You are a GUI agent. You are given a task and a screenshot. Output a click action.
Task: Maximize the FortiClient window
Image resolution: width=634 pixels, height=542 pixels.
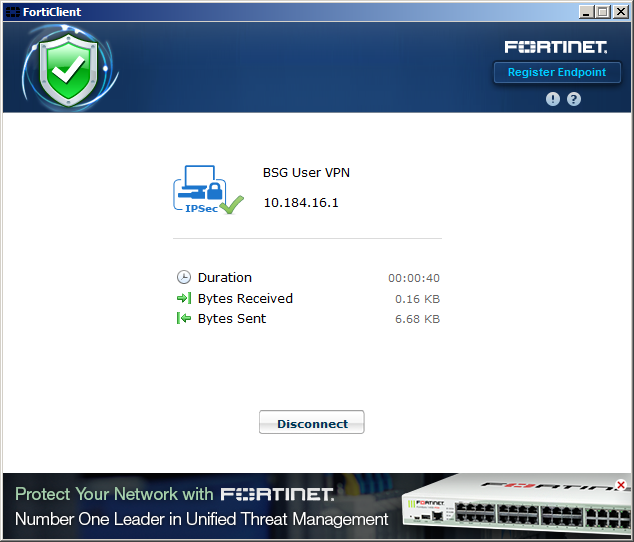(603, 12)
